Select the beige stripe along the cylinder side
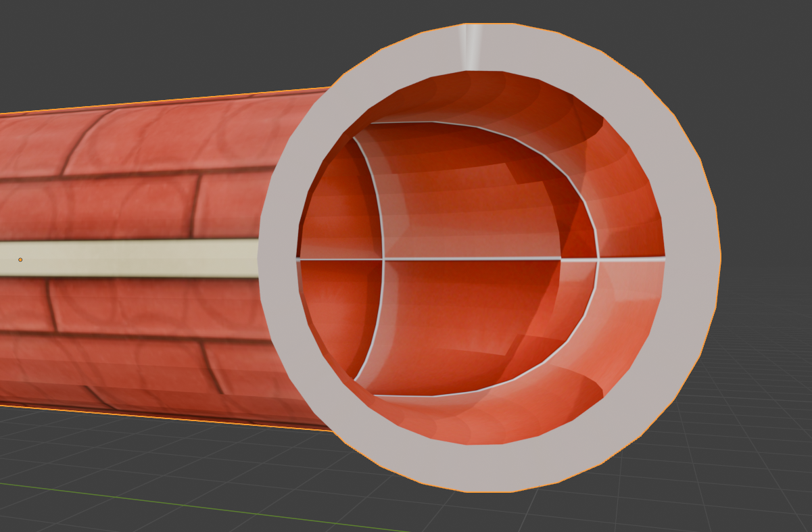The width and height of the screenshot is (812, 532). pyautogui.click(x=135, y=258)
